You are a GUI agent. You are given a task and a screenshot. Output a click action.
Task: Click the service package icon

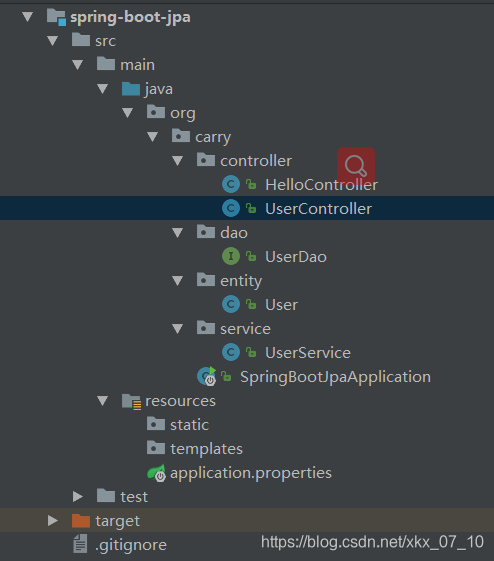[x=206, y=327]
